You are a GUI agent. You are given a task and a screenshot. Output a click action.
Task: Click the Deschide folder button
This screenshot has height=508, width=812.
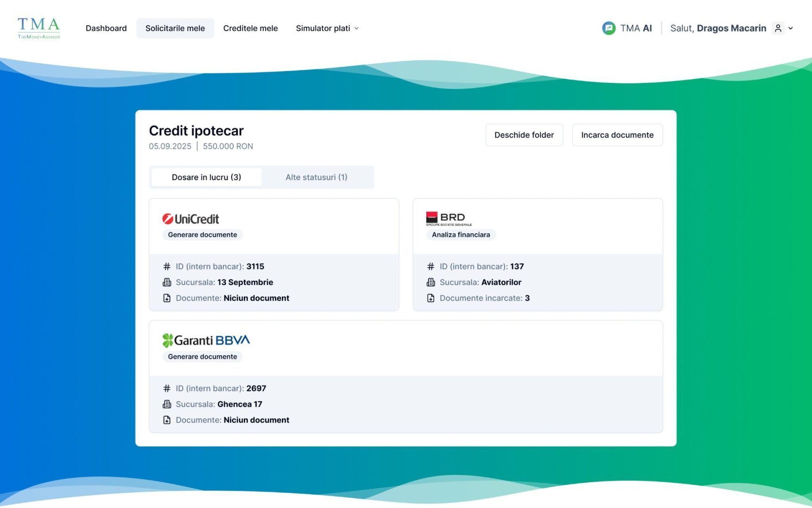pos(523,135)
